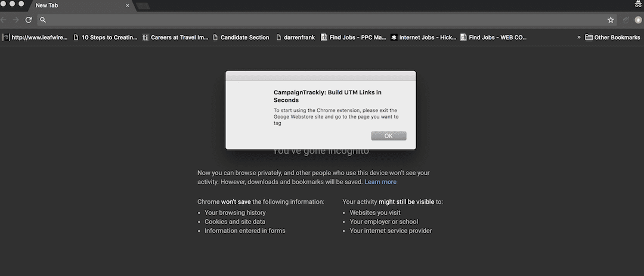Open the Find Jobs - PPC Ma... bookmark
The image size is (644, 276).
pyautogui.click(x=354, y=38)
